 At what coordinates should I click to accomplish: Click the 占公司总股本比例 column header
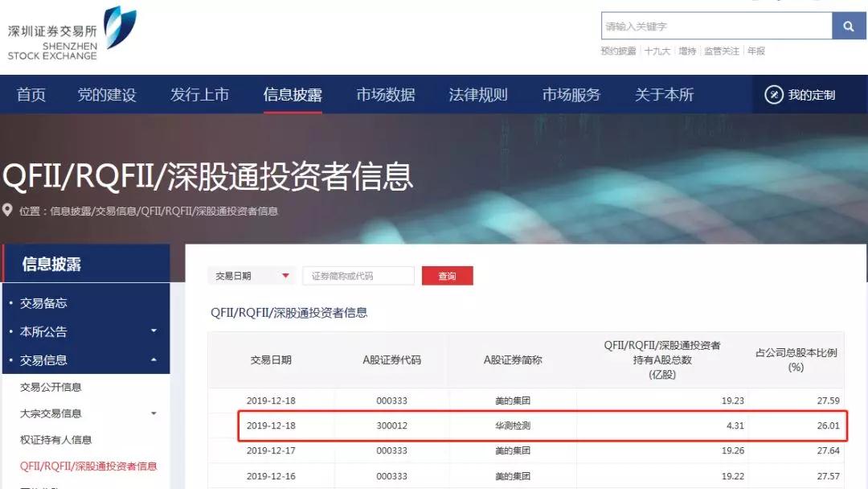pos(796,360)
